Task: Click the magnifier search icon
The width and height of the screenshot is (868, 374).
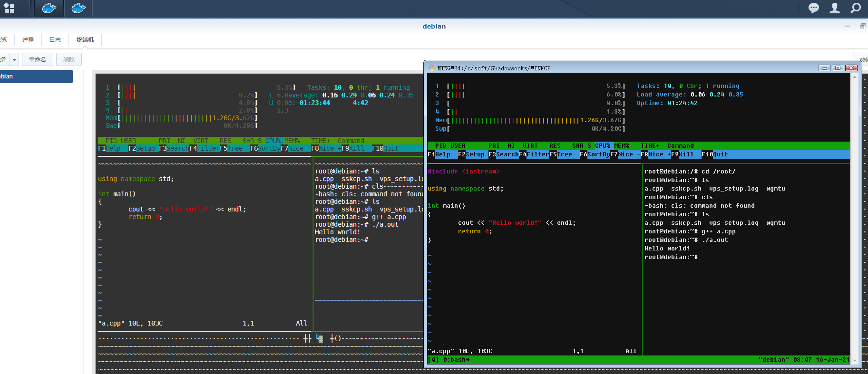Action: [856, 8]
